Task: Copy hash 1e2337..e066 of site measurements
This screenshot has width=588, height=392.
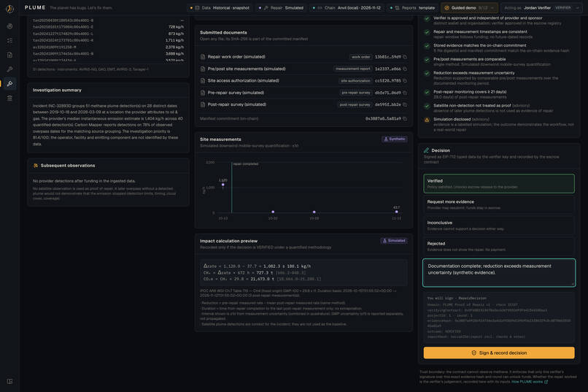Action: click(405, 69)
